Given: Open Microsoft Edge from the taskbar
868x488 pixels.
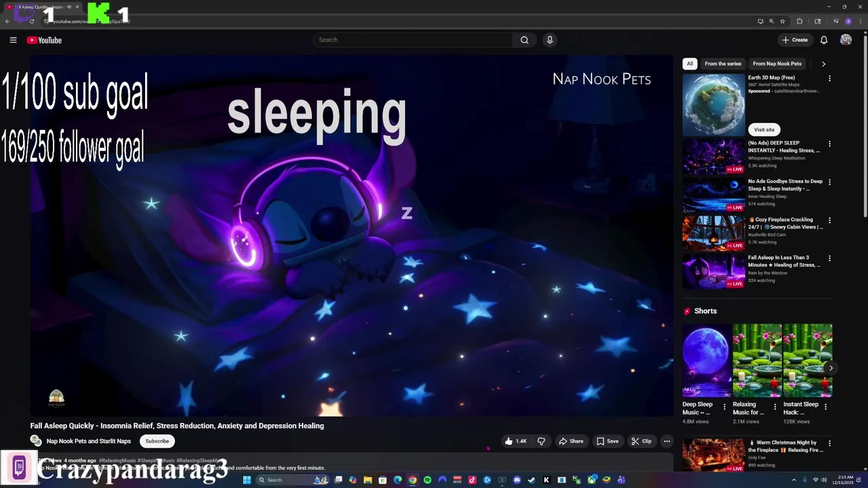Looking at the screenshot, I should point(397,480).
